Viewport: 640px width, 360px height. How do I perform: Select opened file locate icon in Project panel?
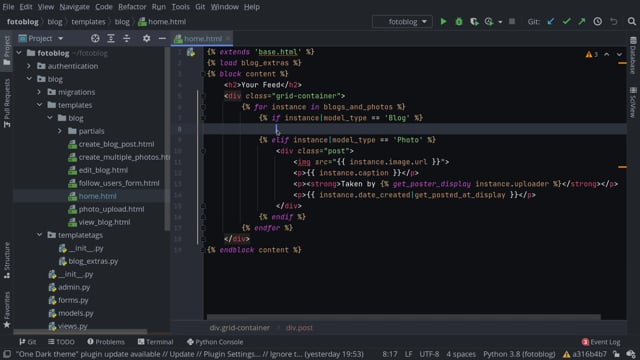pos(95,38)
